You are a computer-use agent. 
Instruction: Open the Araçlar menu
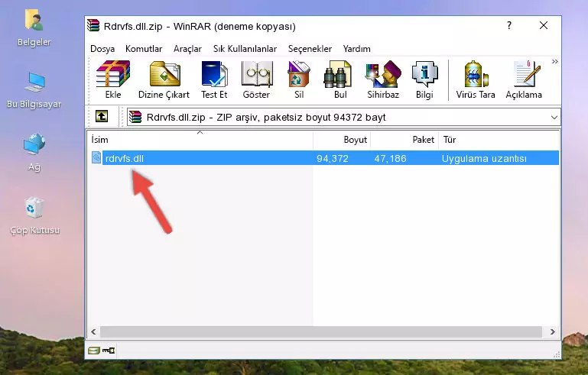click(x=187, y=49)
